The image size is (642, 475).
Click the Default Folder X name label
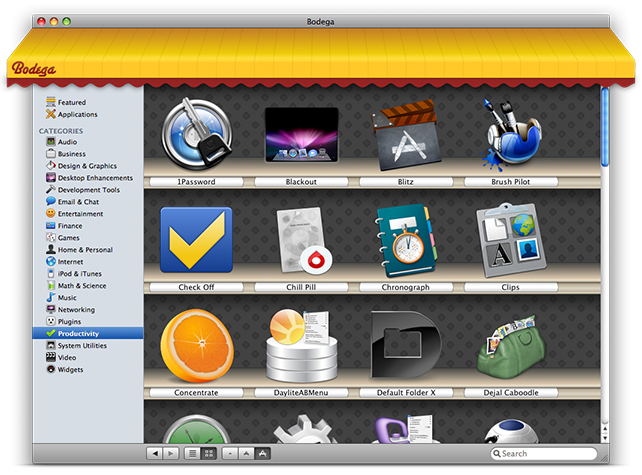point(406,393)
